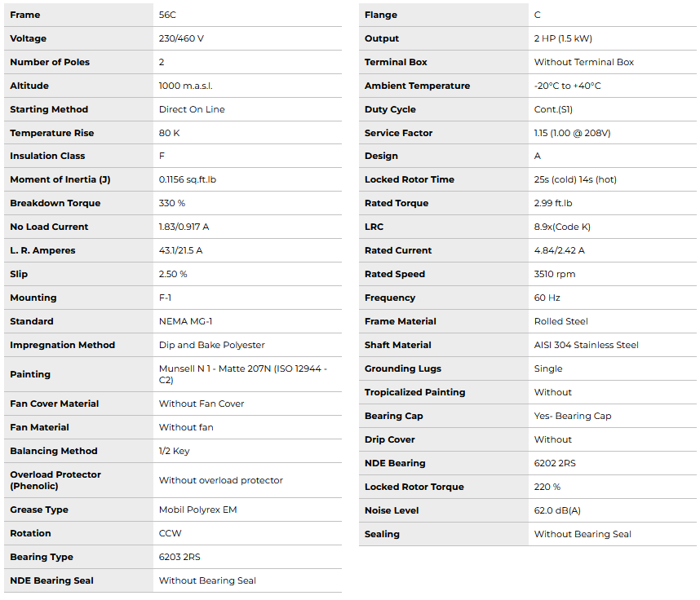Click the Tropicalized Painting label
Viewport: 700px width, 600px height.
pyautogui.click(x=414, y=392)
